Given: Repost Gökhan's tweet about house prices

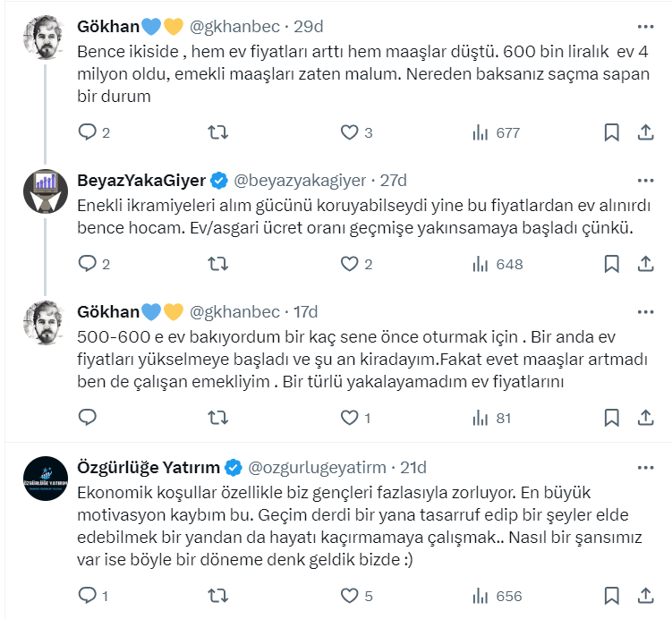Looking at the screenshot, I should tap(217, 132).
